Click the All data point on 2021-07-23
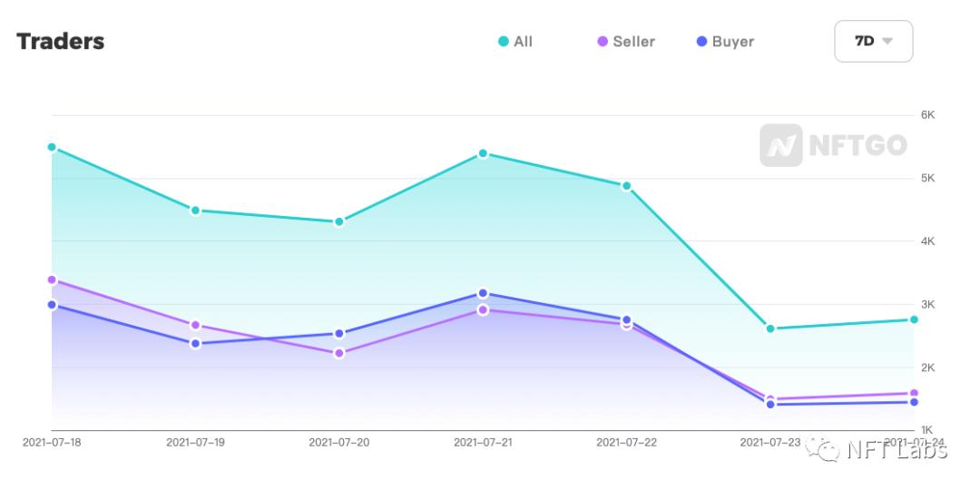Screen dimensions: 980x490 click(770, 328)
